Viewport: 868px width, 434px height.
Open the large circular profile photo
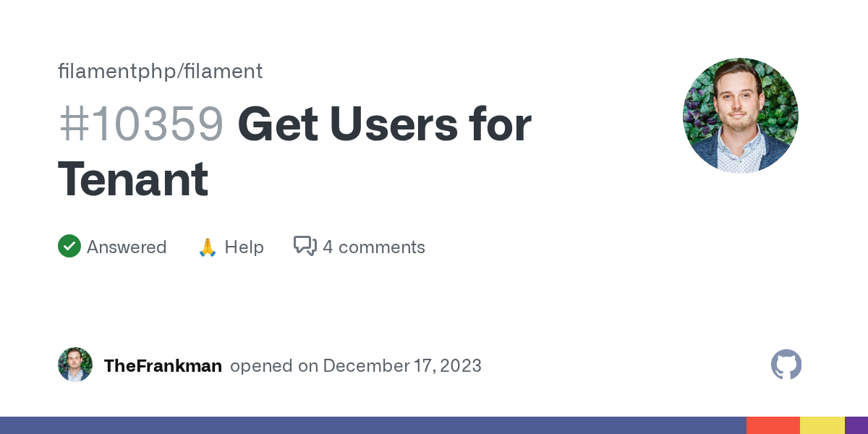[740, 116]
